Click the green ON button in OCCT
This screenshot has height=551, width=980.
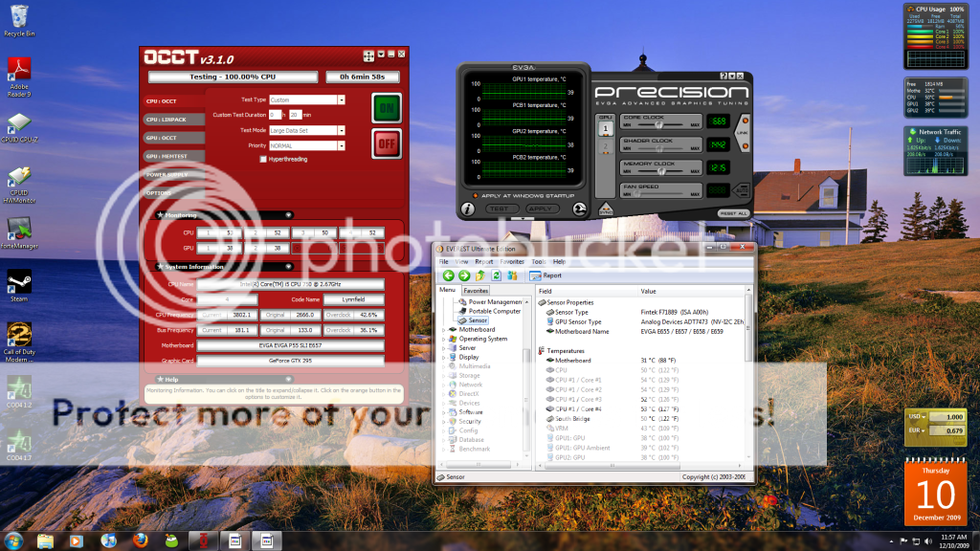(387, 108)
